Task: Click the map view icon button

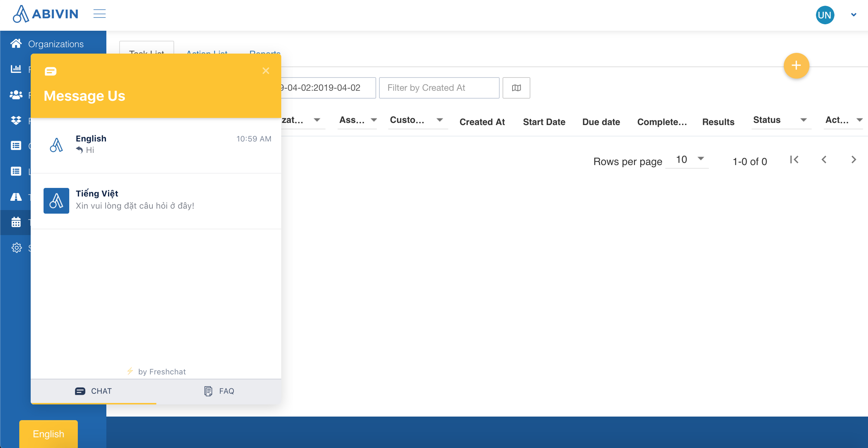Action: (x=516, y=88)
